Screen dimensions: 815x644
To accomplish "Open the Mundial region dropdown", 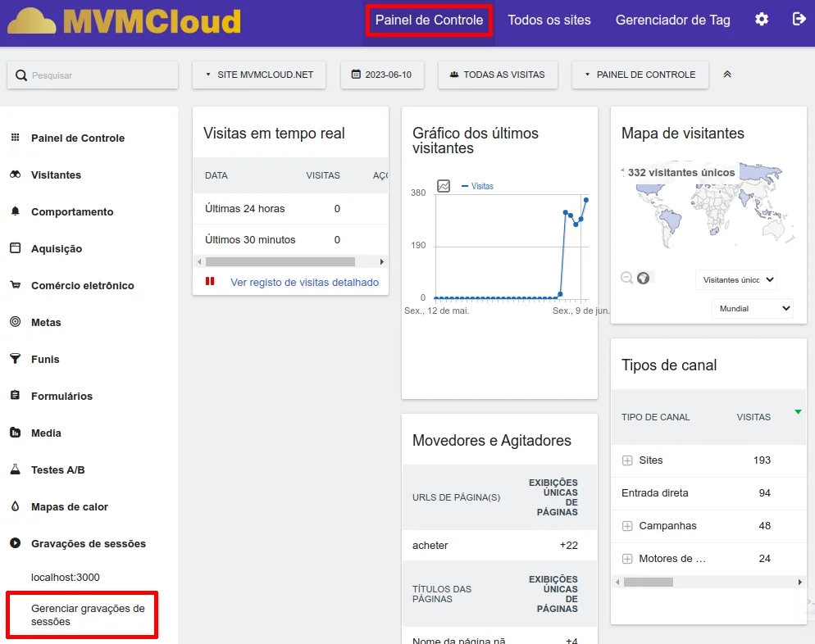I will [752, 308].
